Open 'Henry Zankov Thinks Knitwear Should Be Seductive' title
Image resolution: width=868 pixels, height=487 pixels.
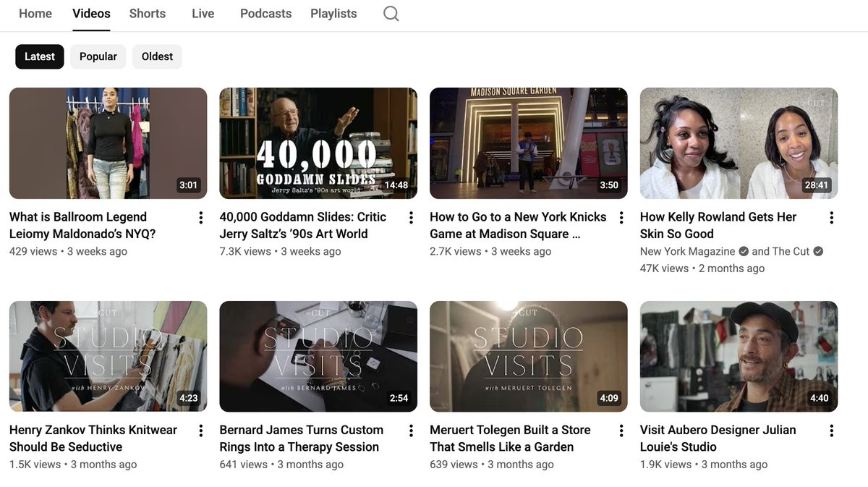pos(93,438)
